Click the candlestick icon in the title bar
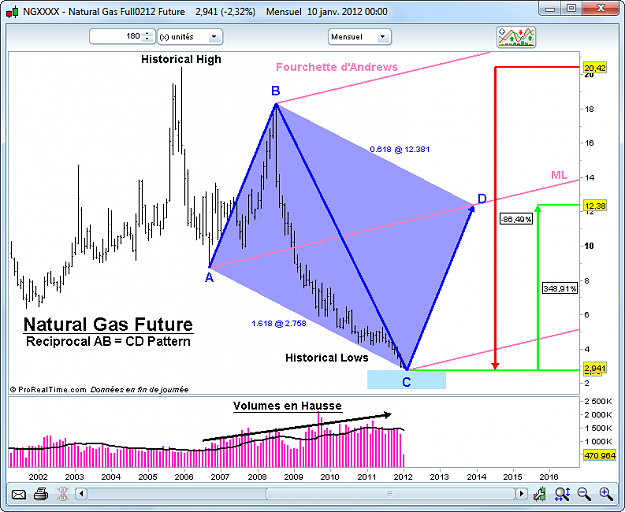This screenshot has height=512, width=625. coord(12,12)
